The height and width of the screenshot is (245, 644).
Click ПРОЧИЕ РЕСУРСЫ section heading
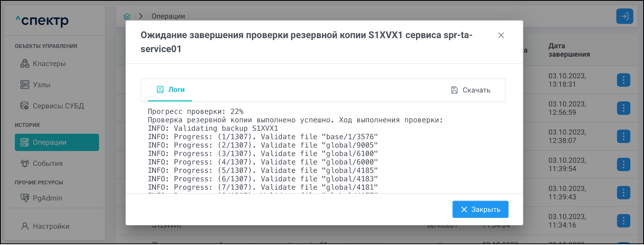39,182
